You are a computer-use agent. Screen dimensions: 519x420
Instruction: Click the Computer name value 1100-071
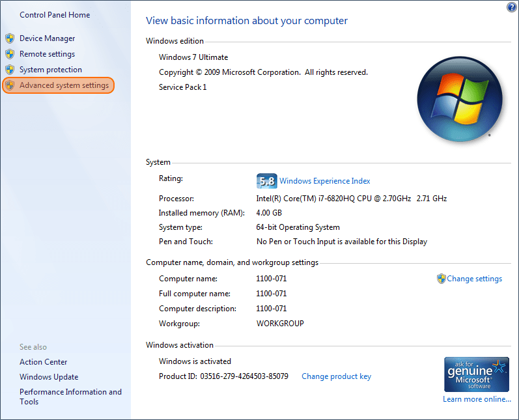[x=271, y=279]
